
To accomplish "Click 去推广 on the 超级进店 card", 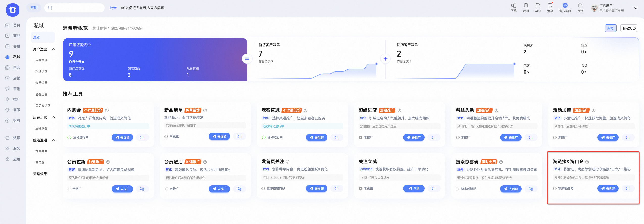I will (414, 137).
